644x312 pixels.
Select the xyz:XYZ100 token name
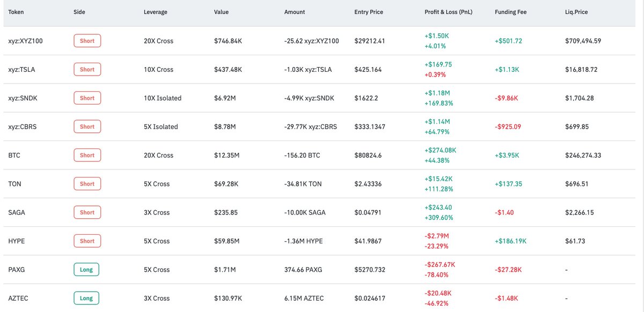pos(26,41)
